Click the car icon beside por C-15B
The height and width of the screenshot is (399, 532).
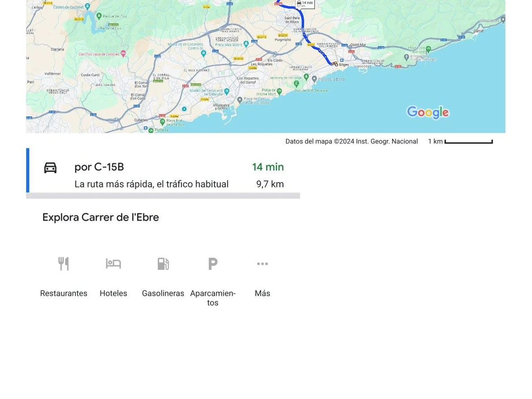pos(50,168)
